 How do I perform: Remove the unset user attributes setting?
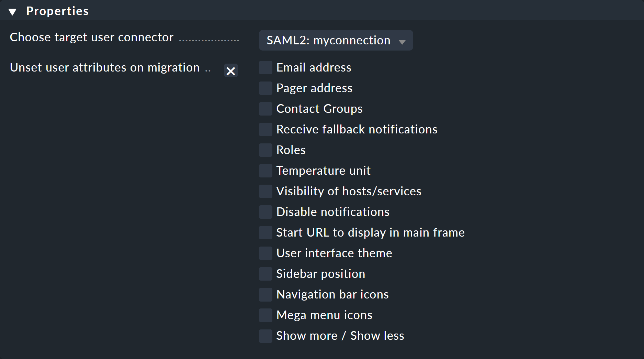pyautogui.click(x=230, y=71)
